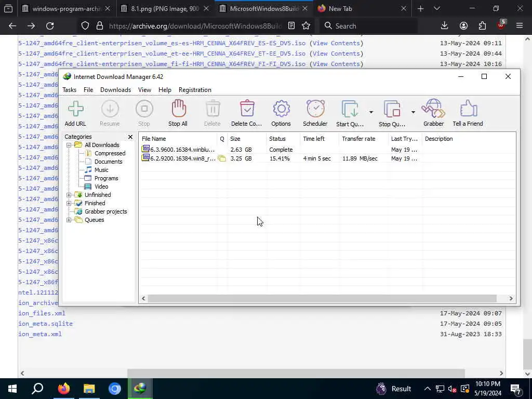Reload the archive.org page
This screenshot has height=399, width=532.
pos(50,26)
